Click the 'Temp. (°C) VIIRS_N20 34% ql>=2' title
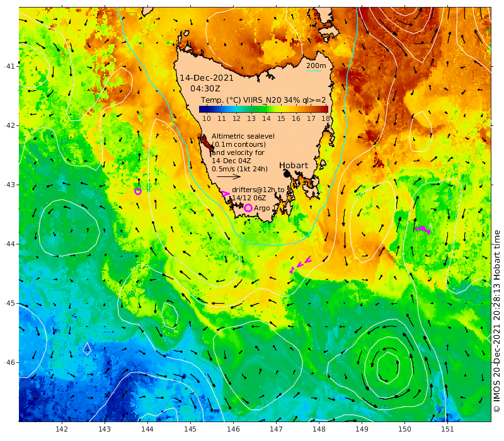Screen dimensions: 504x441 pos(263,100)
